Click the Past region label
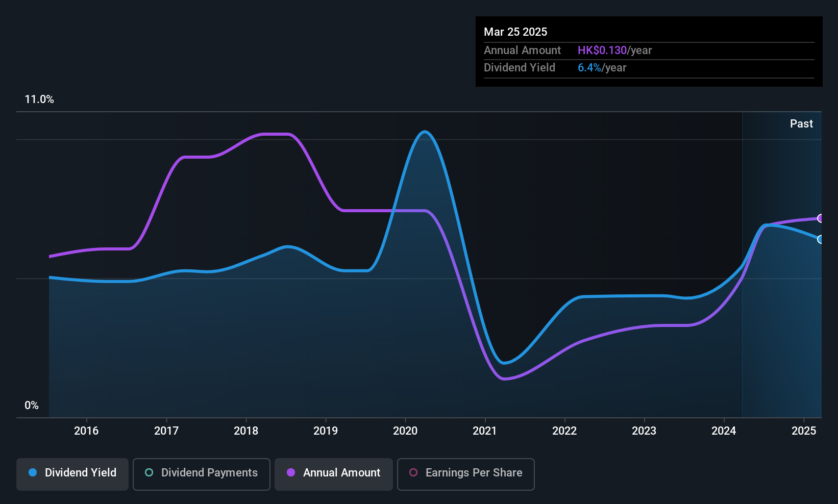This screenshot has width=838, height=504. pyautogui.click(x=801, y=123)
